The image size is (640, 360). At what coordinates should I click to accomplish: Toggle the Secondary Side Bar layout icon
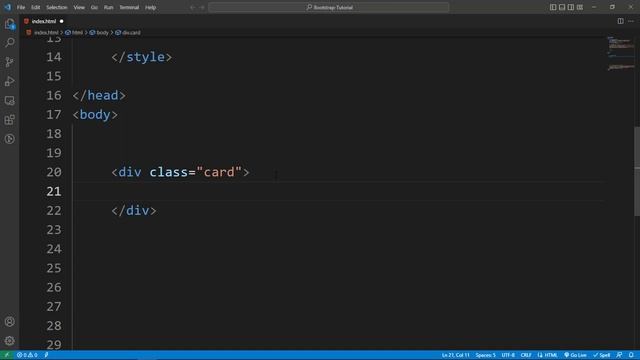click(571, 7)
